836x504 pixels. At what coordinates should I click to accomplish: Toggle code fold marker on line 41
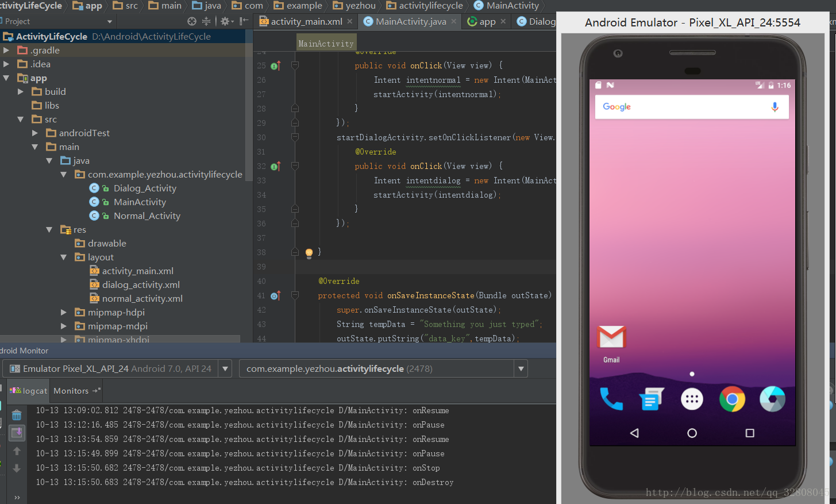(295, 295)
